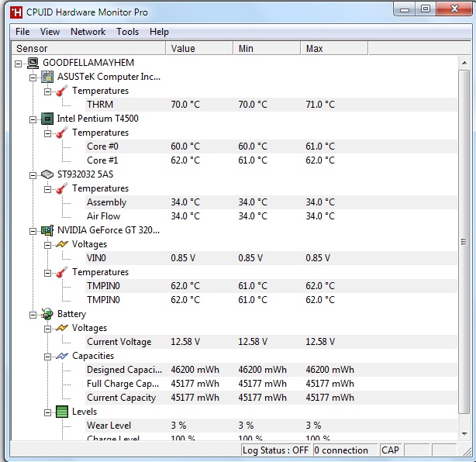Image resolution: width=476 pixels, height=462 pixels.
Task: Click the thermometer icon under ST932032 5AS
Action: pyautogui.click(x=62, y=188)
